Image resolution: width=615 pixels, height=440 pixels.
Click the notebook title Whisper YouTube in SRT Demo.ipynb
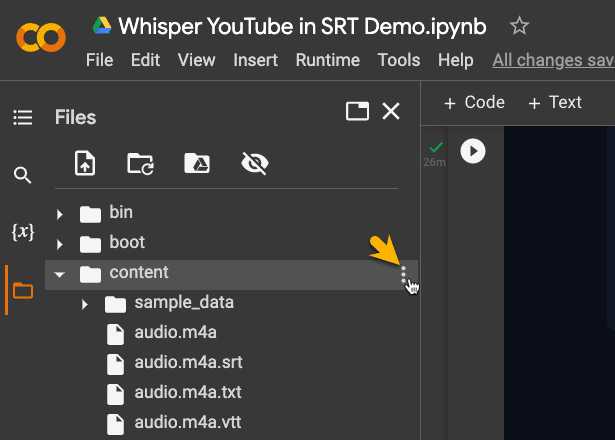pyautogui.click(x=302, y=26)
